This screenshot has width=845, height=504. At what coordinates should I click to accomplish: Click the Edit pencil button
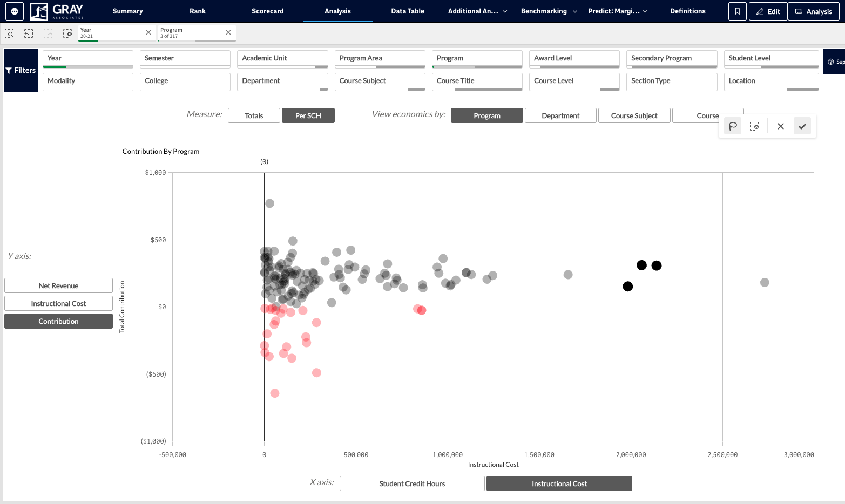click(x=768, y=11)
